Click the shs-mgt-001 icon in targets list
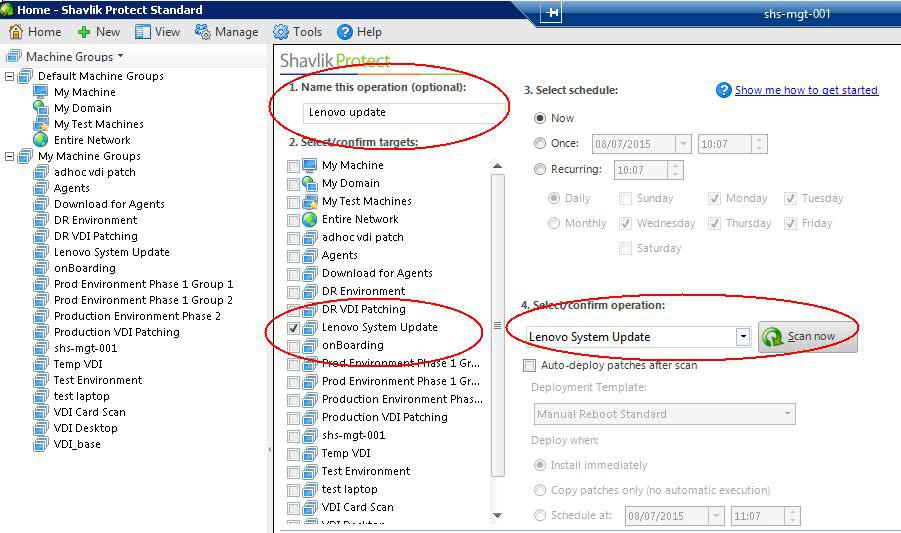This screenshot has width=901, height=533. click(310, 435)
